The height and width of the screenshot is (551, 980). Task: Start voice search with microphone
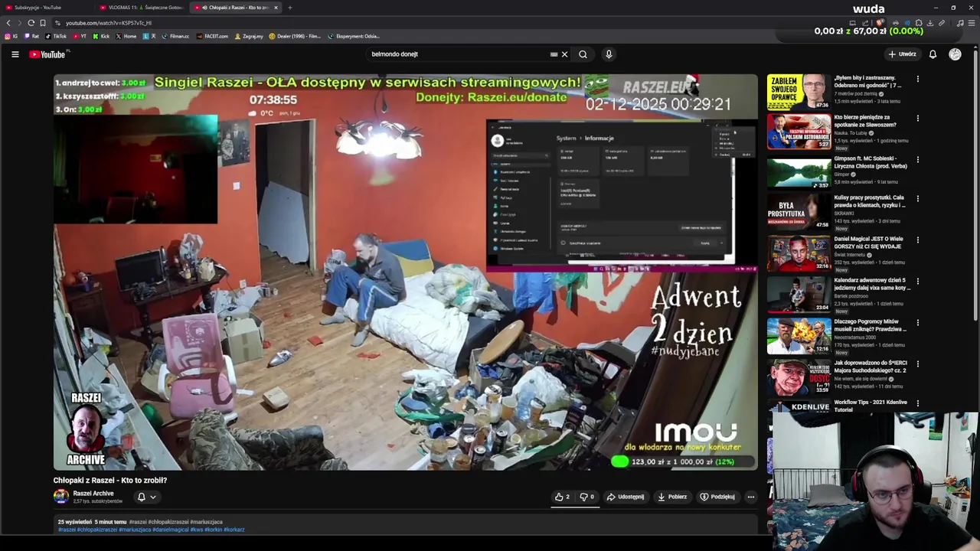609,54
